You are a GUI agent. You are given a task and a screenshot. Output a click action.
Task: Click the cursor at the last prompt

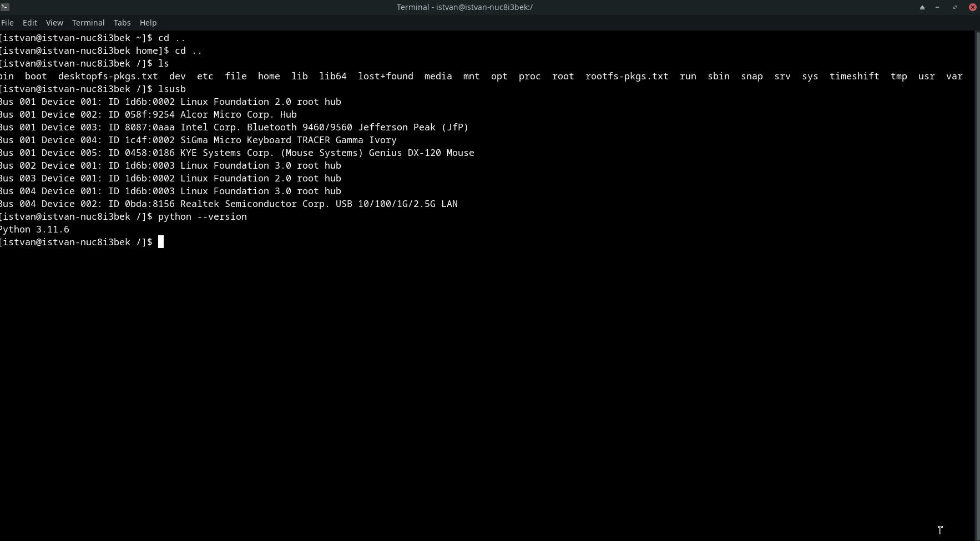coord(161,242)
